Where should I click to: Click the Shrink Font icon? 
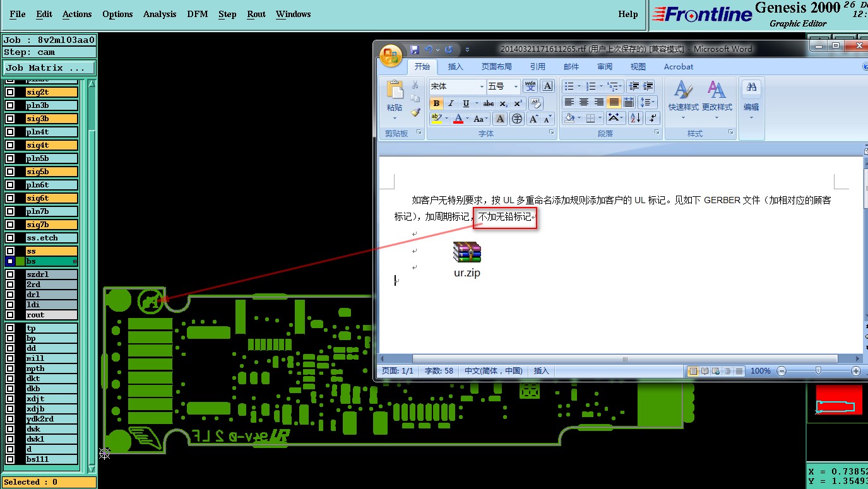548,118
